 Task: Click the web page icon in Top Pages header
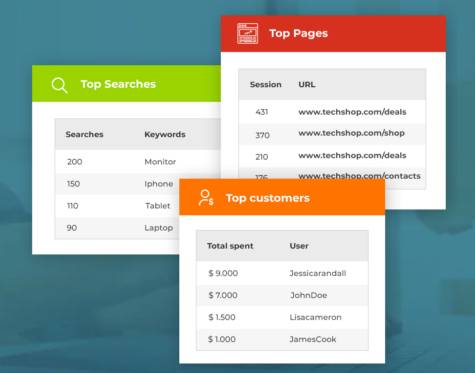click(247, 33)
